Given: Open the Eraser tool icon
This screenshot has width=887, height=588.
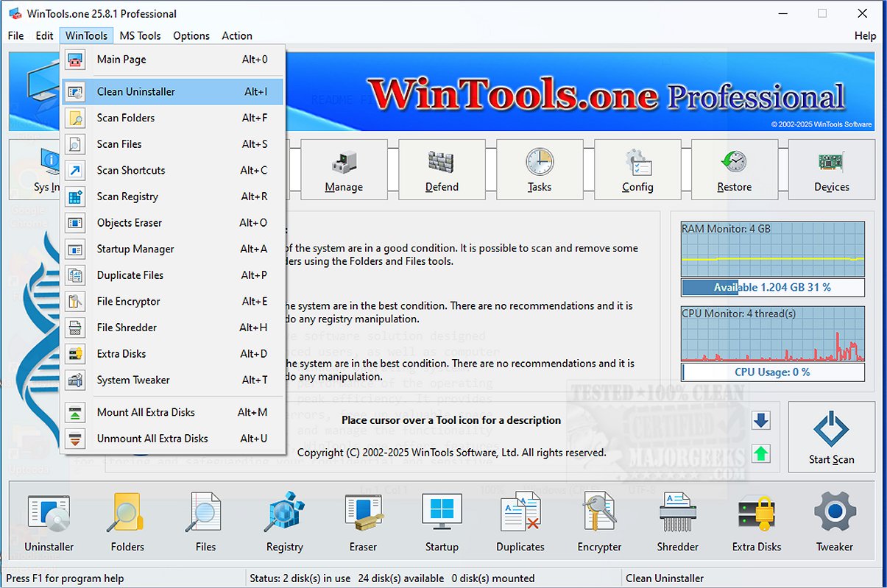Looking at the screenshot, I should pyautogui.click(x=363, y=522).
